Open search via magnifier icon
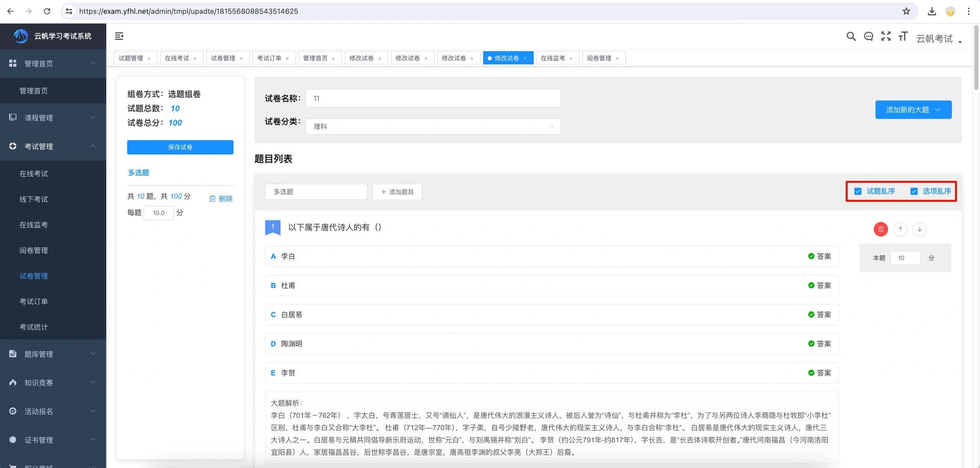 (x=851, y=36)
